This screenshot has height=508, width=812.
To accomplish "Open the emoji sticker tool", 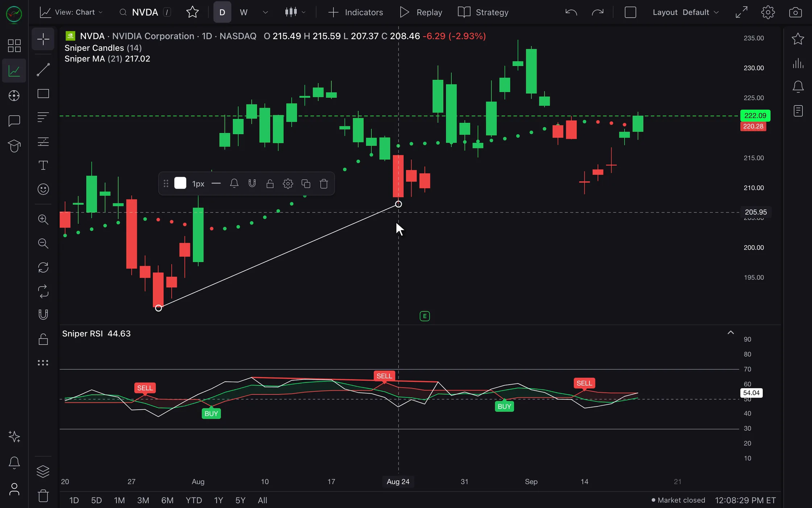I will (x=43, y=189).
